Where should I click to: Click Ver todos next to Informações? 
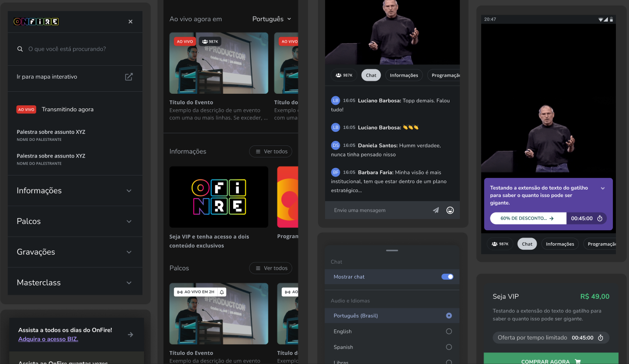(271, 151)
